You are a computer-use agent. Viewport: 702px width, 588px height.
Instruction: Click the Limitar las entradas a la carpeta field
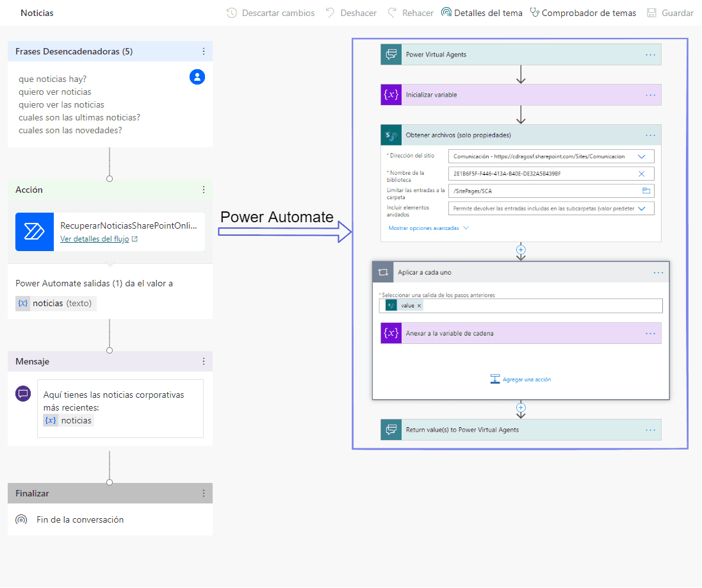tap(551, 191)
